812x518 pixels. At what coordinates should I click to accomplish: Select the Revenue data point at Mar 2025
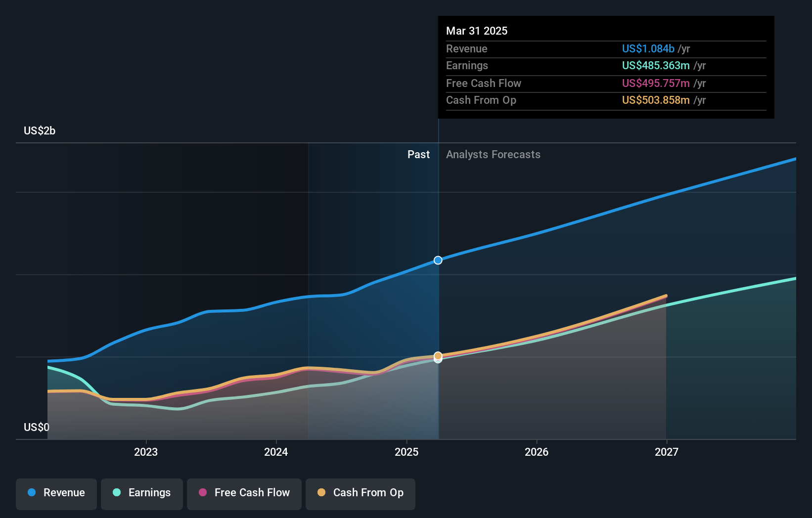438,260
